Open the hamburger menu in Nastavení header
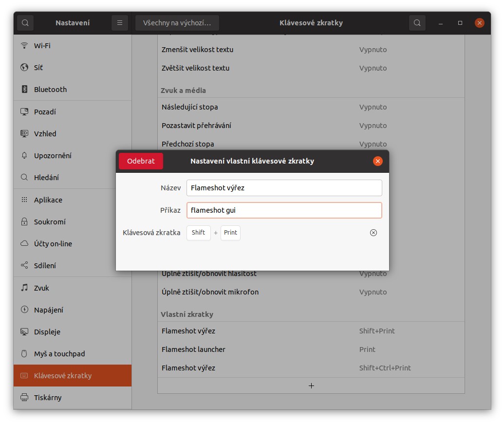Viewport: 504px width, 423px height. click(x=120, y=23)
